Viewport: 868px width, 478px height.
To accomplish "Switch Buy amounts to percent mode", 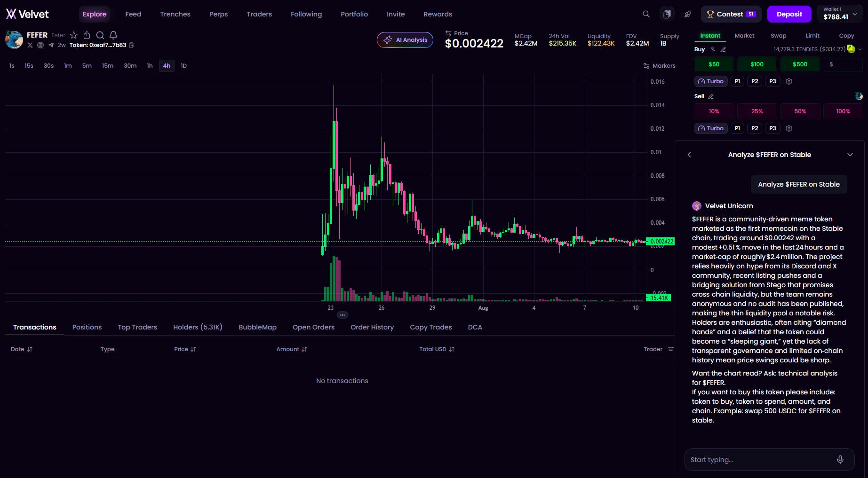I will (x=713, y=49).
